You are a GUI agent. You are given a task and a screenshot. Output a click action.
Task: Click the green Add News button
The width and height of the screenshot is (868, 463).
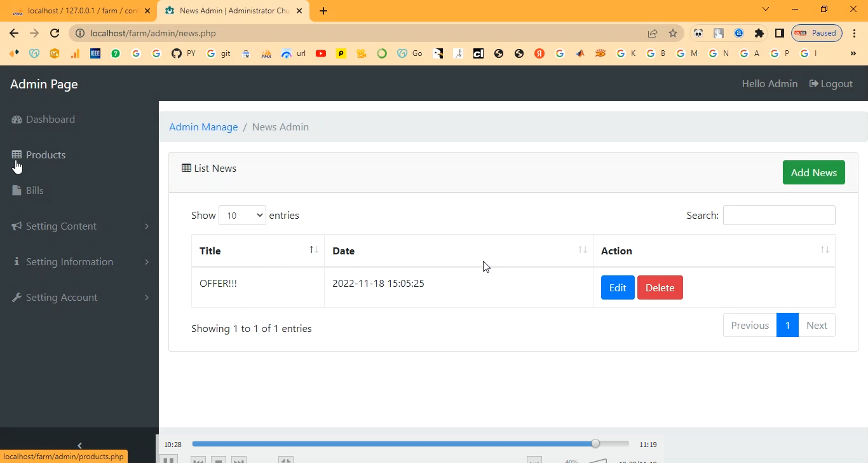point(813,172)
